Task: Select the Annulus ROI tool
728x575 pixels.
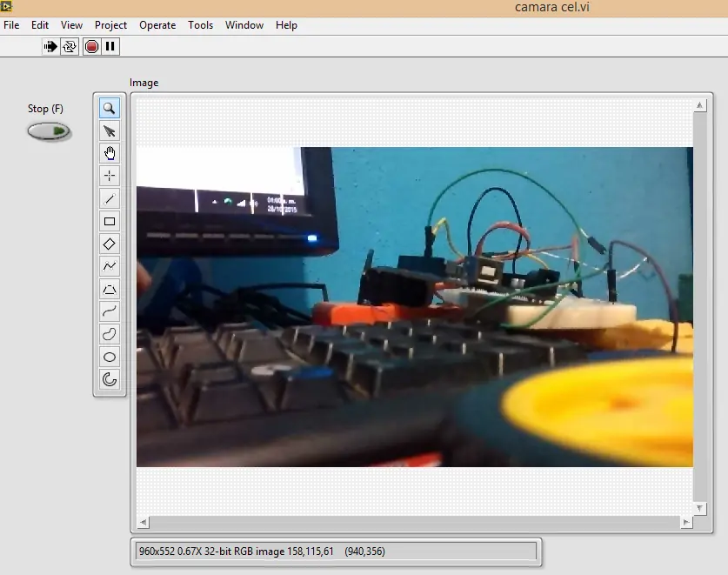Action: point(110,379)
